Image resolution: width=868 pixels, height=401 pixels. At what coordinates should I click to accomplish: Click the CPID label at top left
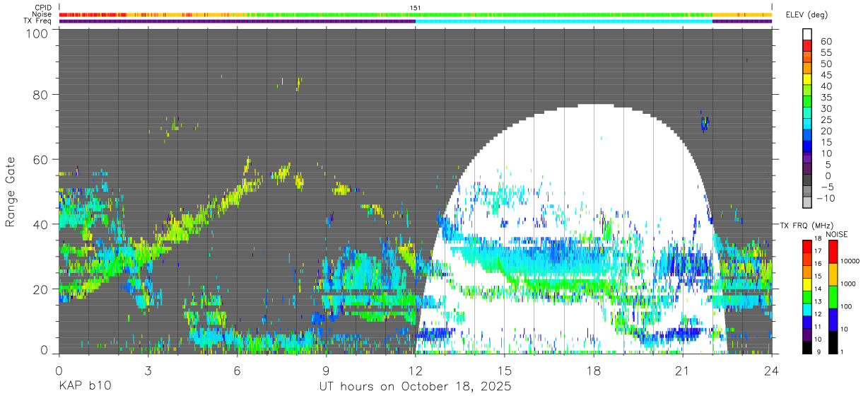(45, 8)
